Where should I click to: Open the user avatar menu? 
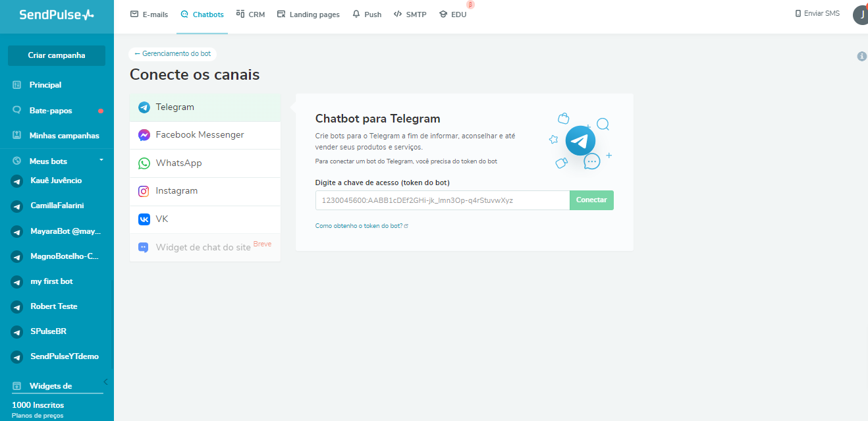coord(861,14)
